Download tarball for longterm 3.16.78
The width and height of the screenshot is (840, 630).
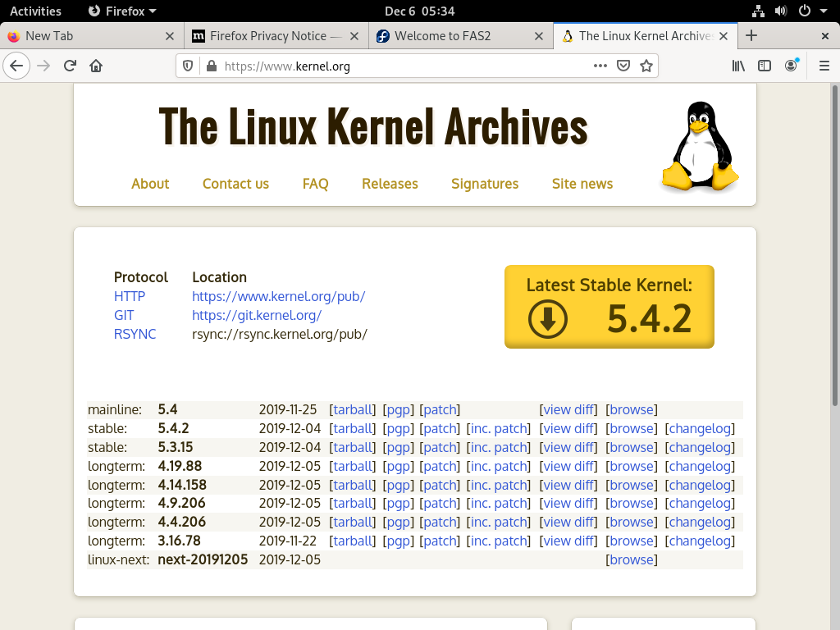point(352,541)
